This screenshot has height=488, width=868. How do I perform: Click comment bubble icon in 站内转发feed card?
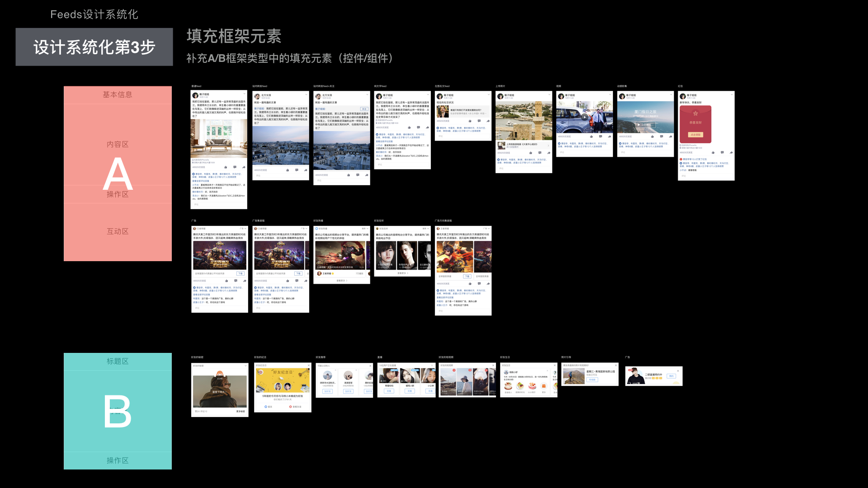(x=297, y=170)
